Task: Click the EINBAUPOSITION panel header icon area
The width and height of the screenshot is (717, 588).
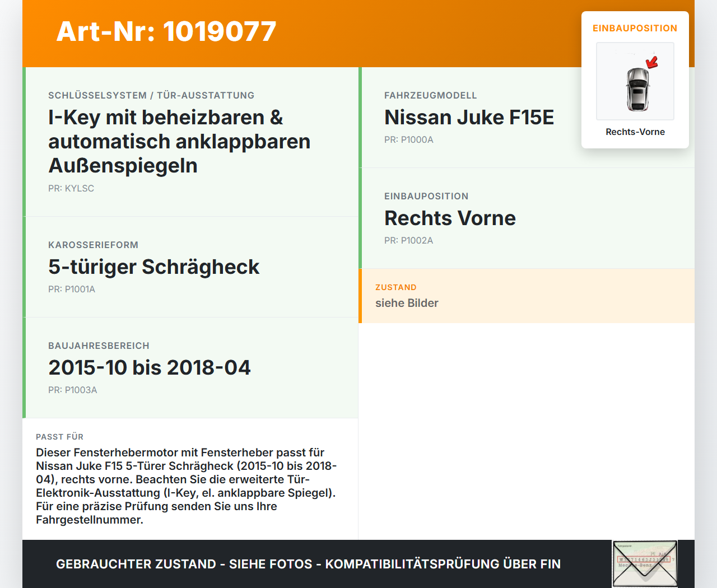Action: (x=635, y=28)
